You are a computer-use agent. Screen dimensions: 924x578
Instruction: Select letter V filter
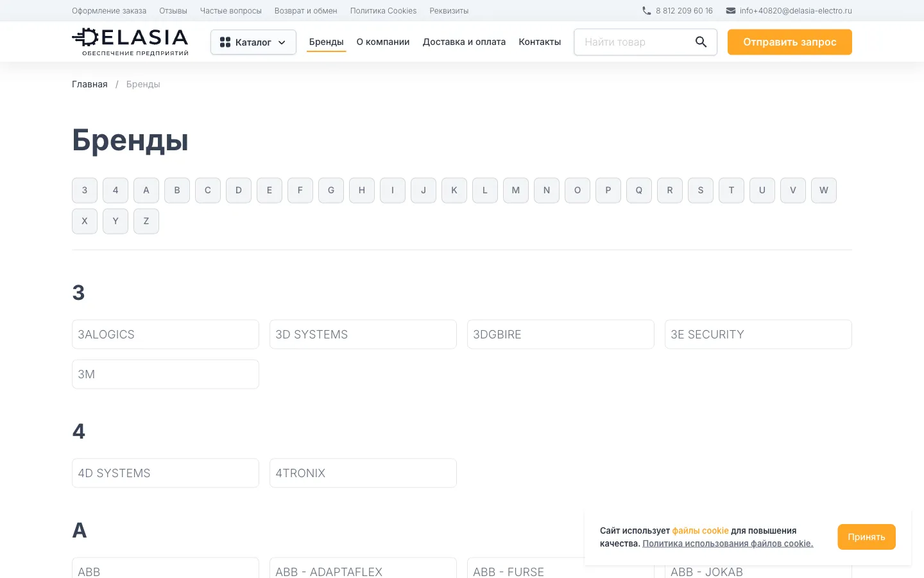pos(793,190)
